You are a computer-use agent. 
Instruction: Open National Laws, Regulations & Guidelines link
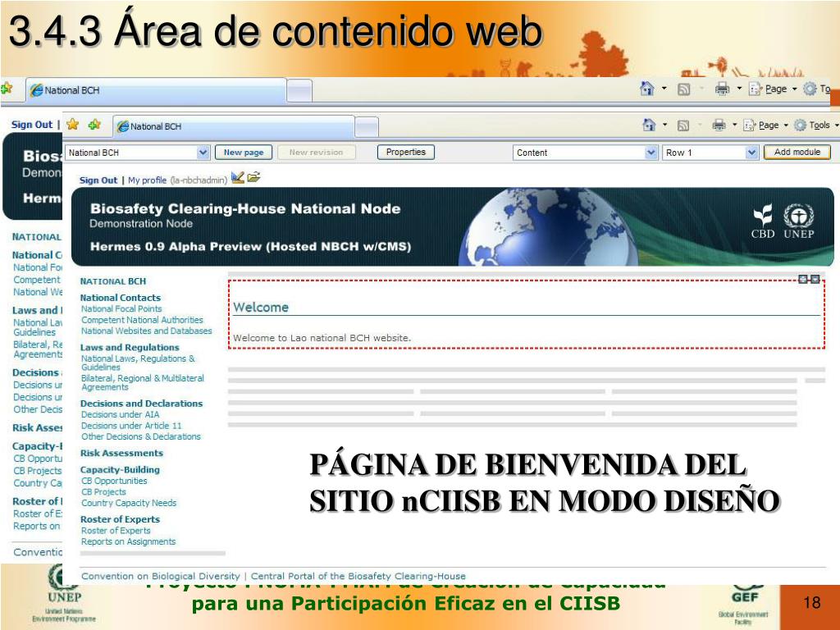click(138, 363)
